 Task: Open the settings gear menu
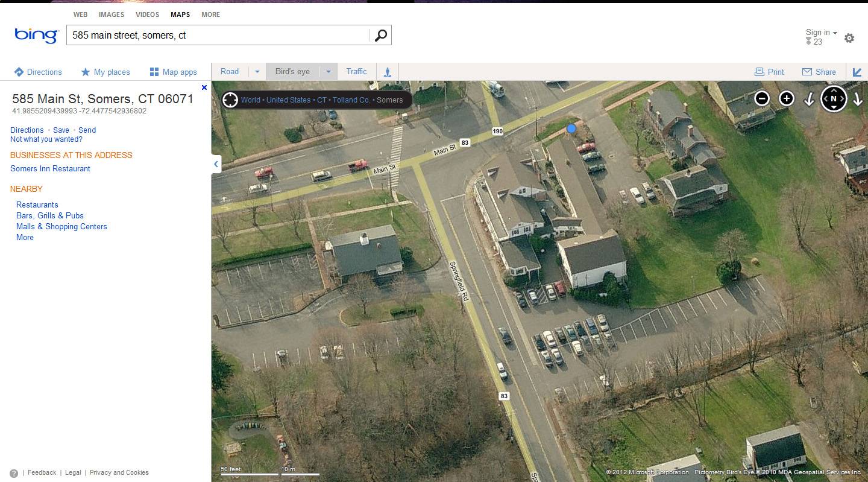[x=849, y=37]
